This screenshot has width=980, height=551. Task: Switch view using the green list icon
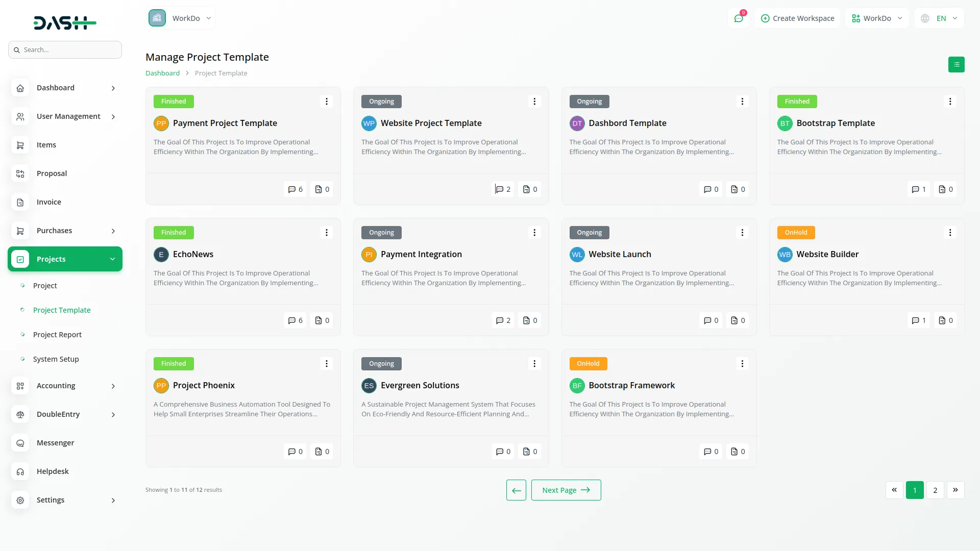(957, 65)
